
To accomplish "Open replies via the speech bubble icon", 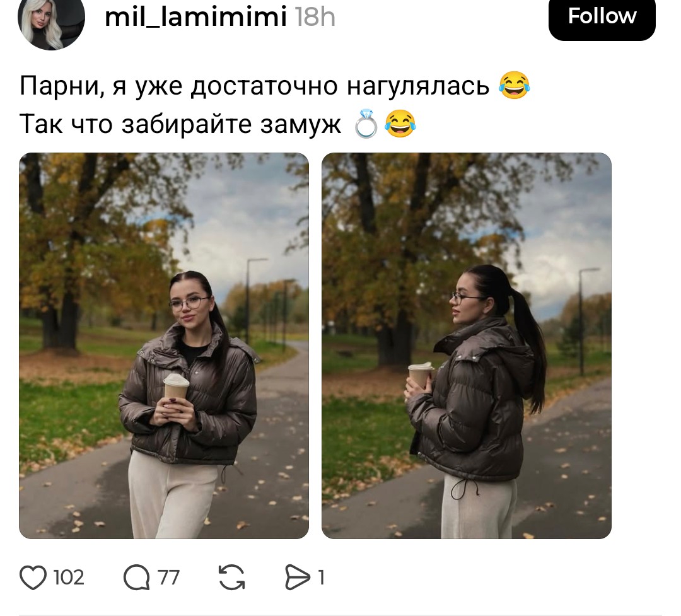I will [136, 578].
